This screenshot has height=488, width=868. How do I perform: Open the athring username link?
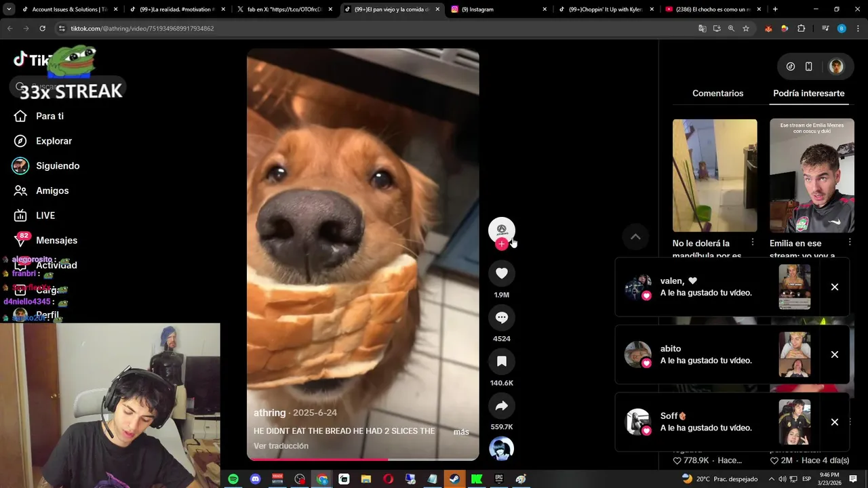269,413
